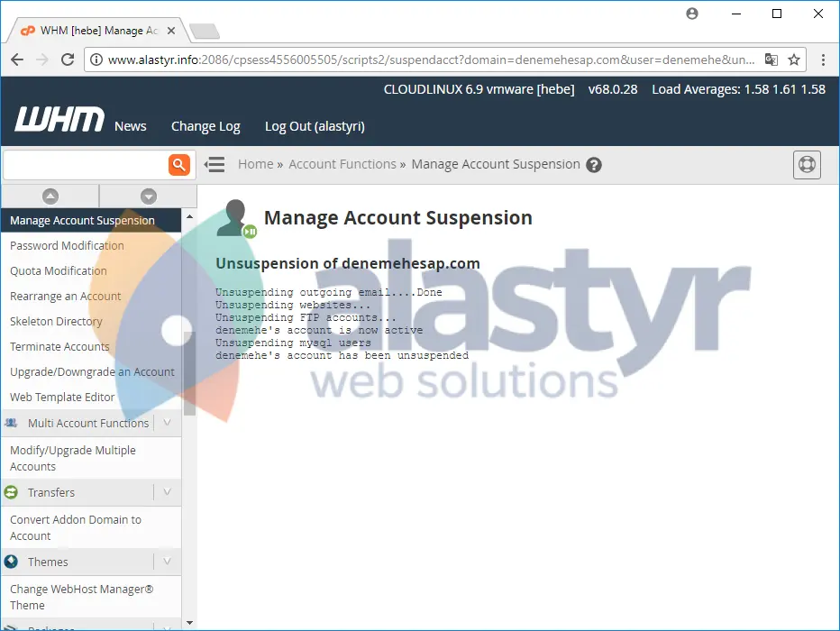Open Web Template Editor link
The height and width of the screenshot is (631, 840).
tap(62, 397)
